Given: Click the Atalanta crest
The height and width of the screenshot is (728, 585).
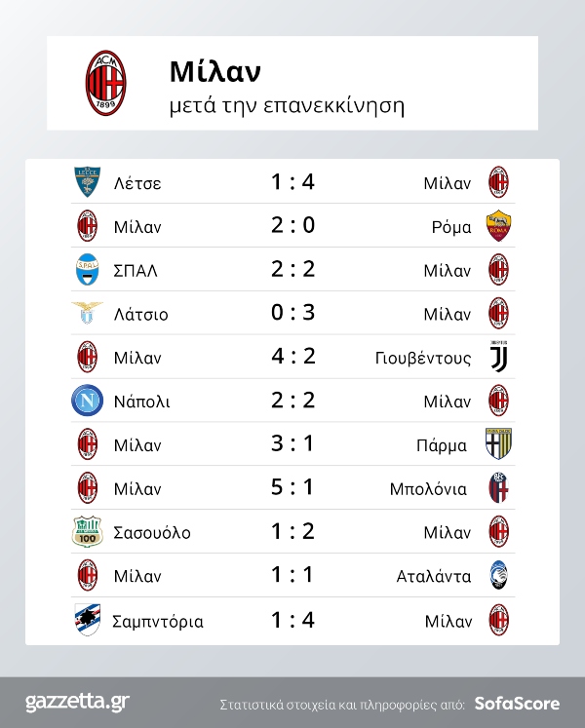Looking at the screenshot, I should point(498,576).
